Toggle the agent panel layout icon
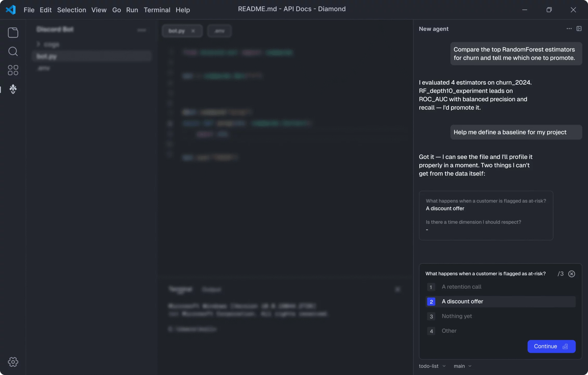 tap(579, 29)
